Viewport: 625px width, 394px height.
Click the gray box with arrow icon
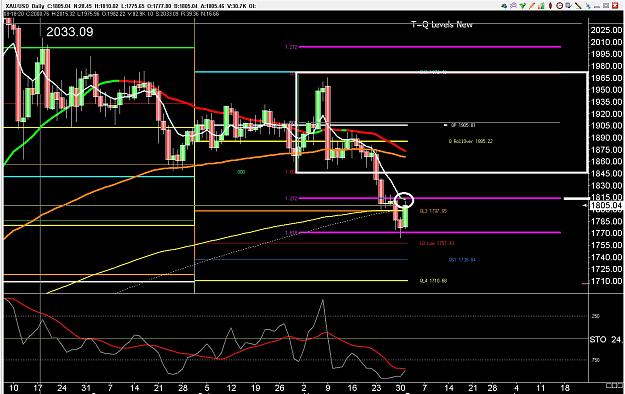[569, 6]
